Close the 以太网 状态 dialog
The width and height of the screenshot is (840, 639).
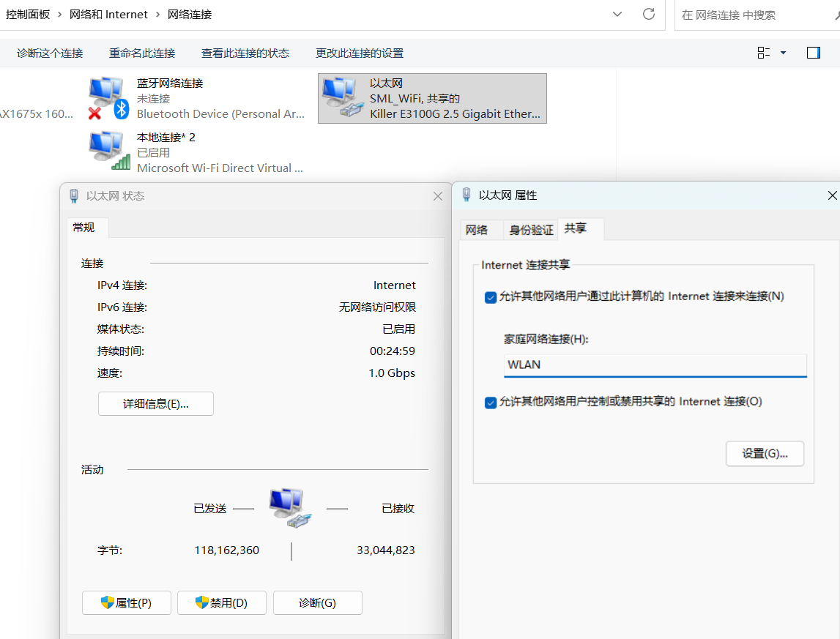tap(438, 196)
